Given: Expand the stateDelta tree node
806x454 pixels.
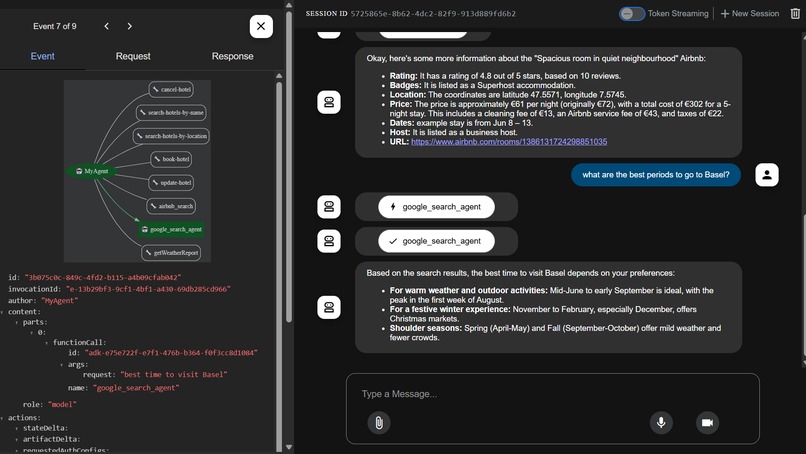Looking at the screenshot, I should (x=16, y=428).
